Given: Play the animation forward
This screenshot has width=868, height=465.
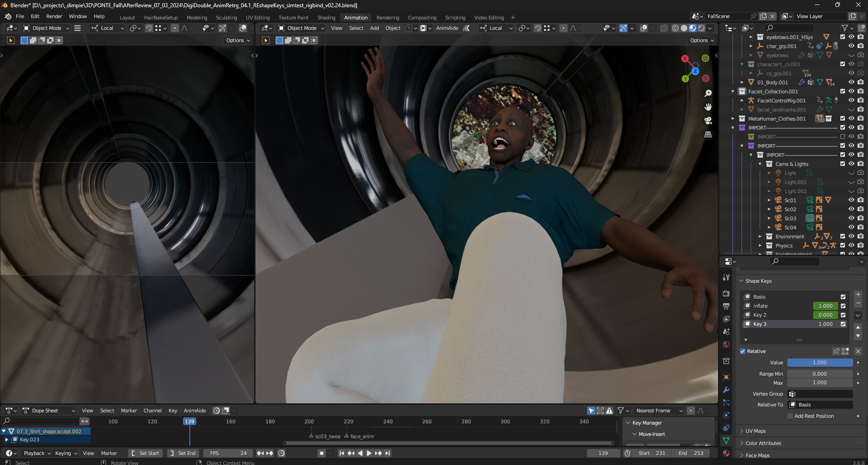Looking at the screenshot, I should [x=369, y=453].
